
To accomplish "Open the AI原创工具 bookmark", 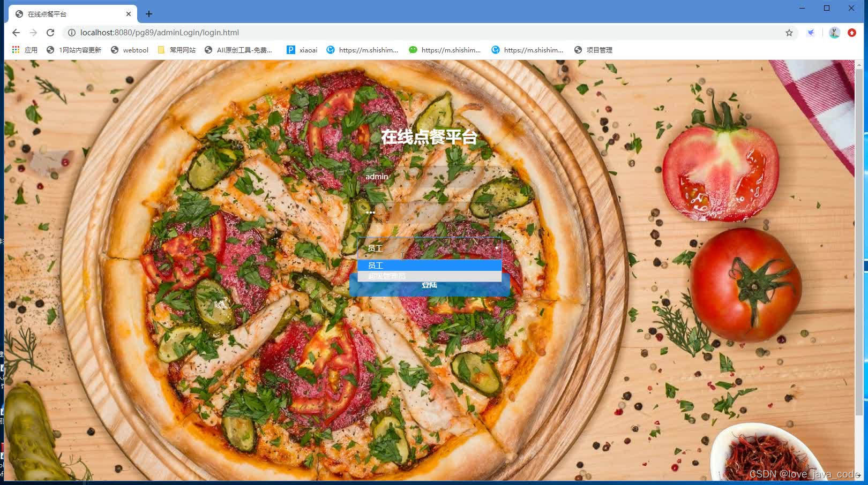I will (238, 50).
